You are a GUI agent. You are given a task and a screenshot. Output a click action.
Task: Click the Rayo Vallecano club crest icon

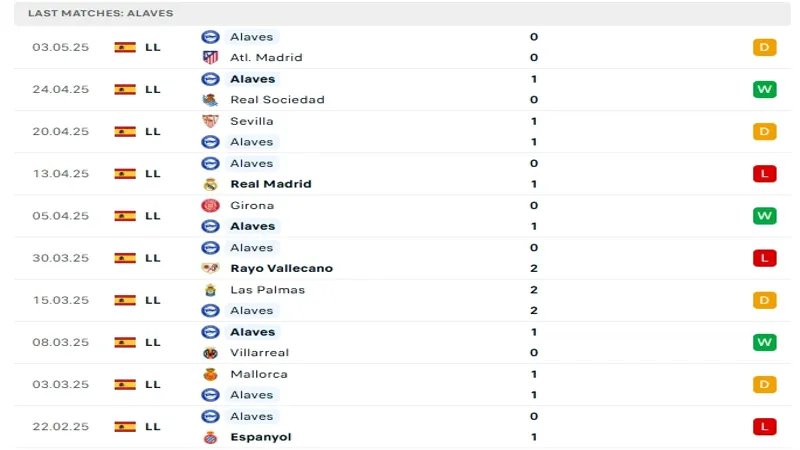point(210,268)
